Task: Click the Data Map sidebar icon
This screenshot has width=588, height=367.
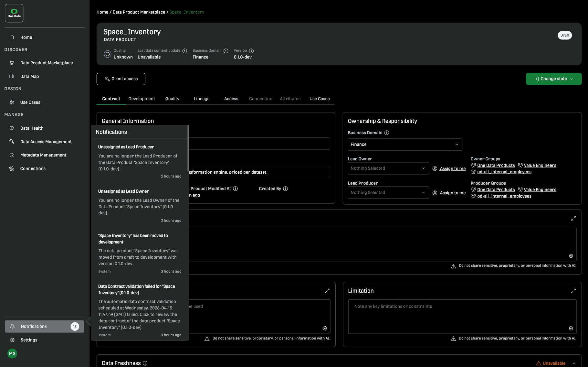Action: 12,77
